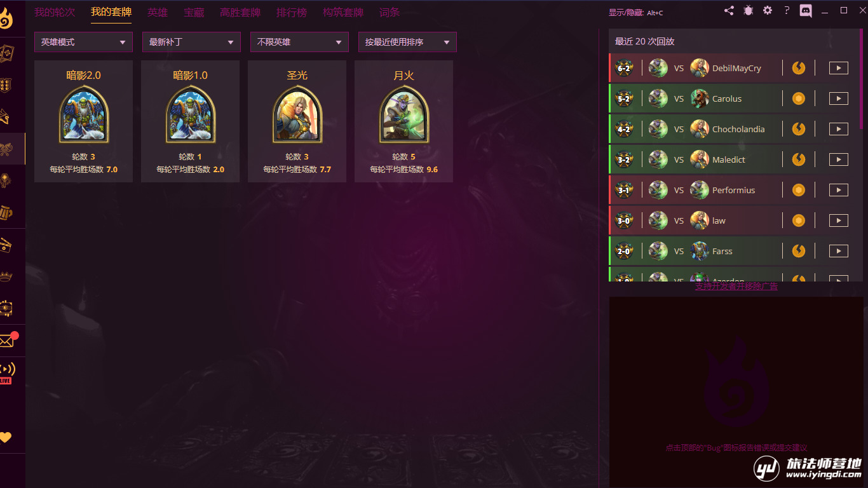
Task: Play replay versus Carolus
Action: [839, 98]
